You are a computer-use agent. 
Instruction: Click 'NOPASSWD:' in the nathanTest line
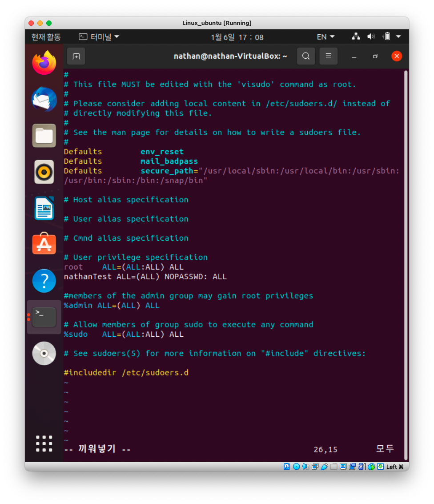tap(186, 277)
